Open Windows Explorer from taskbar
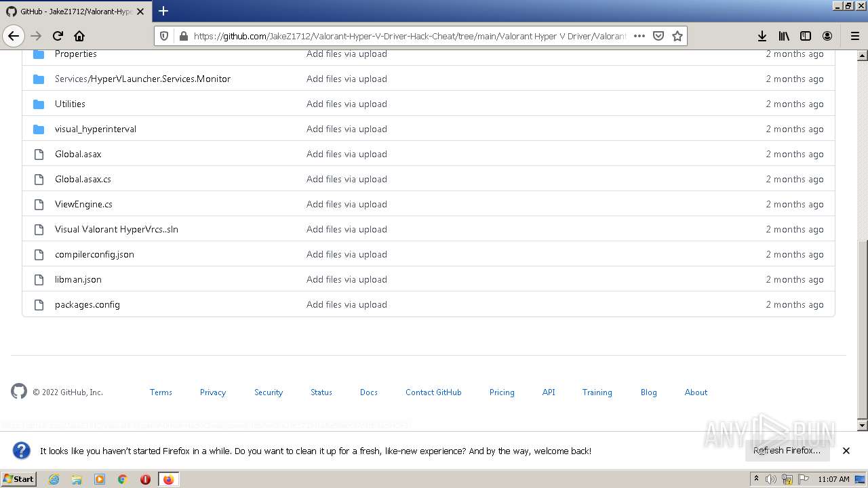This screenshot has height=488, width=868. pyautogui.click(x=77, y=479)
